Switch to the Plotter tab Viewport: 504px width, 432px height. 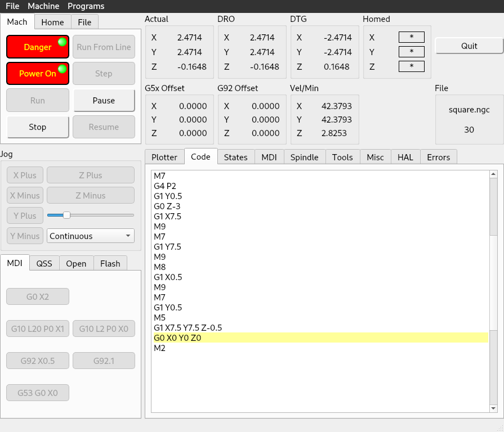164,157
